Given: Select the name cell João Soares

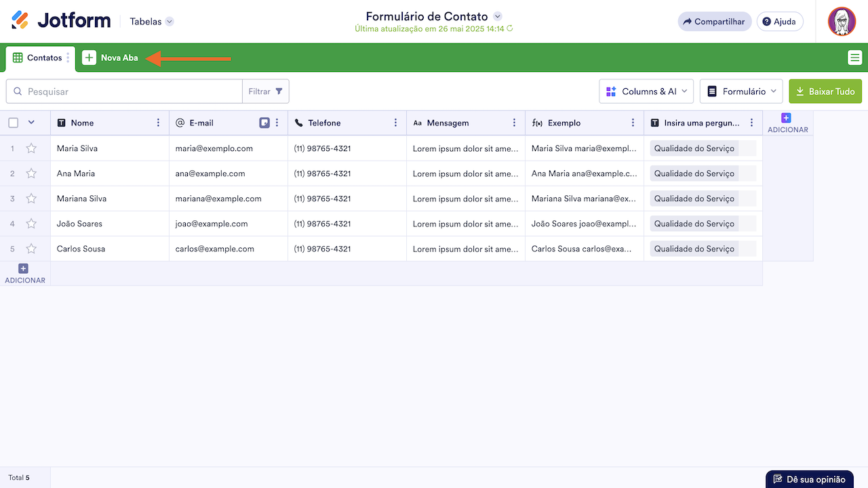Looking at the screenshot, I should [110, 224].
